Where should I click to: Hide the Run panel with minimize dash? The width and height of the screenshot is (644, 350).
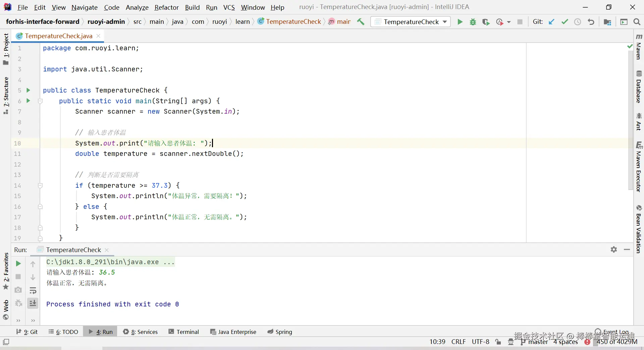[627, 249]
